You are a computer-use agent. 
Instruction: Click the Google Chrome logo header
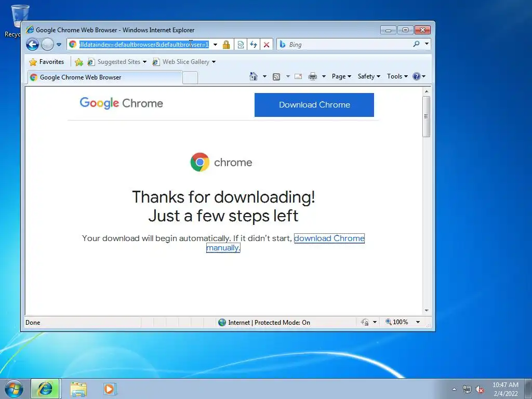click(x=122, y=103)
